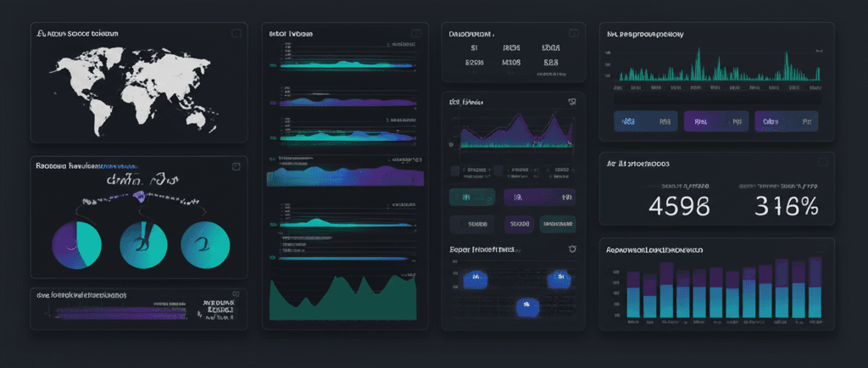Click the corner icon on the purple peaks area chart panel

tap(572, 102)
